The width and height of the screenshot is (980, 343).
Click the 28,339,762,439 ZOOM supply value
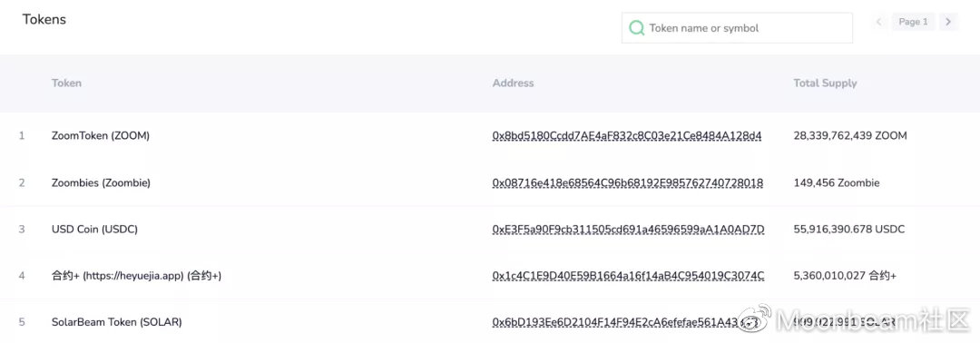(850, 135)
